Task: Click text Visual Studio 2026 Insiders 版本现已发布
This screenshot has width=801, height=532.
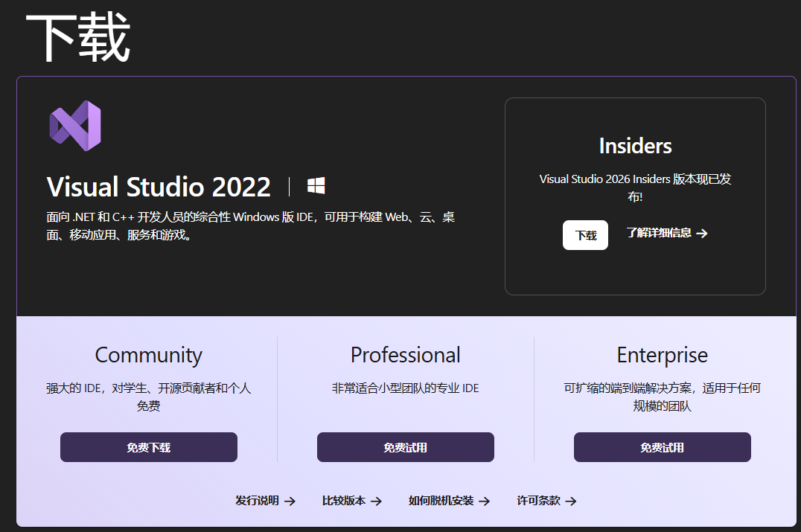Action: pos(636,188)
